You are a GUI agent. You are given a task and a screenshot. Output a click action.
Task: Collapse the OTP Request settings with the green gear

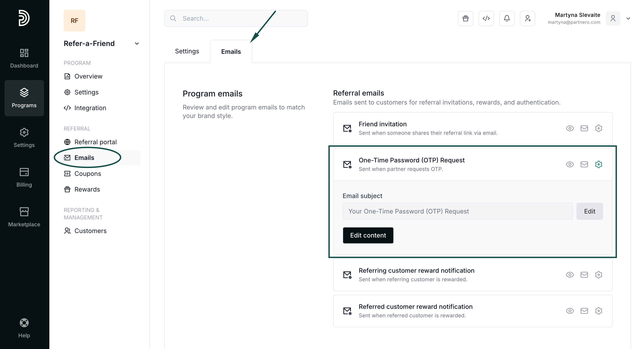(x=598, y=164)
